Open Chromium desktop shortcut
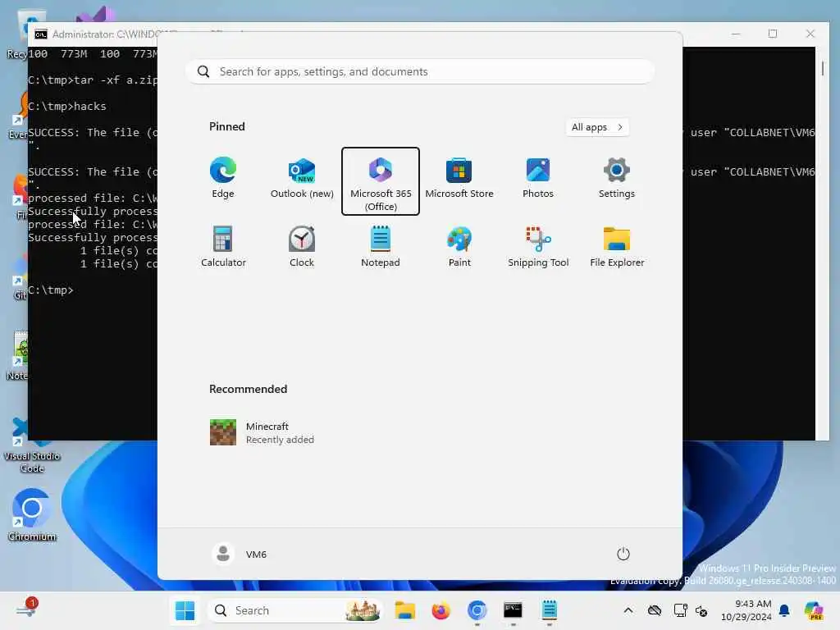 32,515
